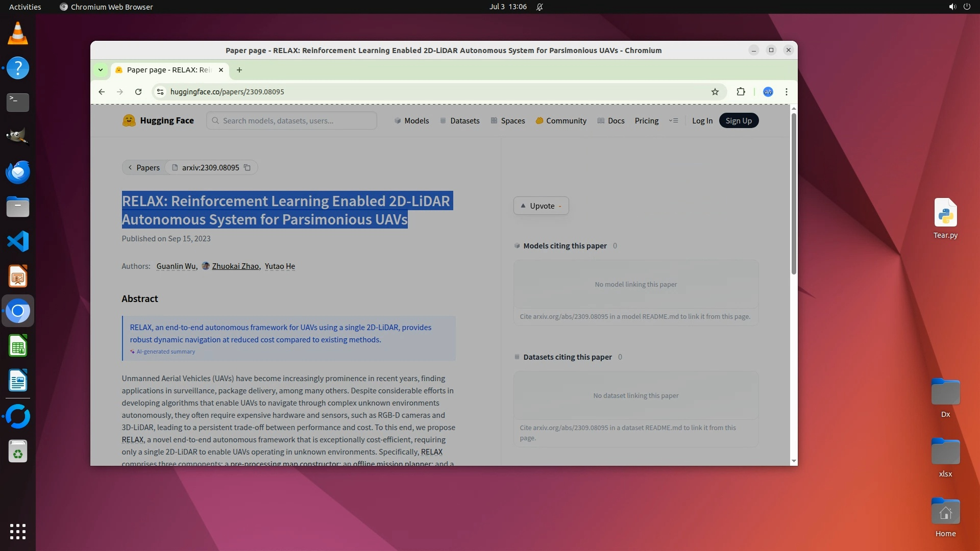Copy the arxiv ID with copy icon
Image resolution: width=980 pixels, height=551 pixels.
(247, 168)
